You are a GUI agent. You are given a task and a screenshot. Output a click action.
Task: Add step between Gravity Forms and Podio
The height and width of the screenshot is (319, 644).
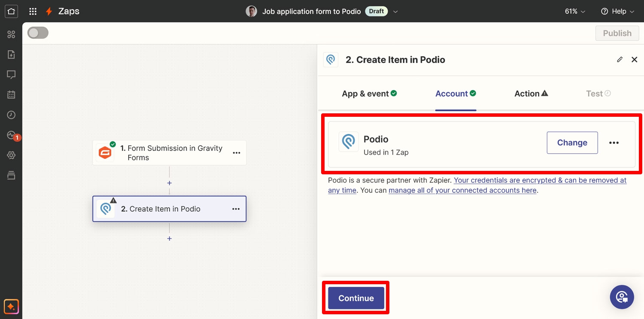(170, 183)
